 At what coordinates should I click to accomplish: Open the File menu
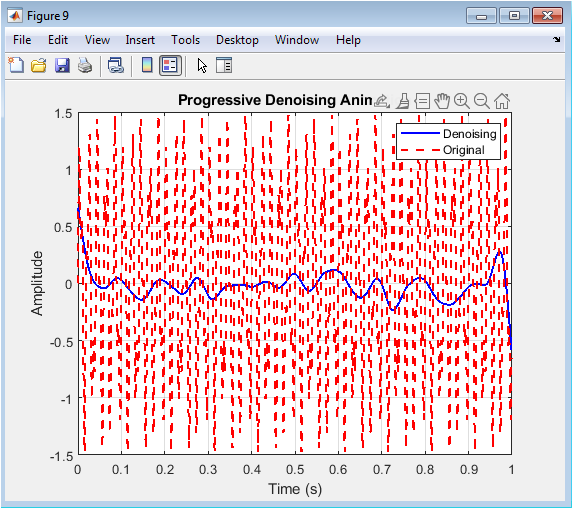pyautogui.click(x=22, y=40)
